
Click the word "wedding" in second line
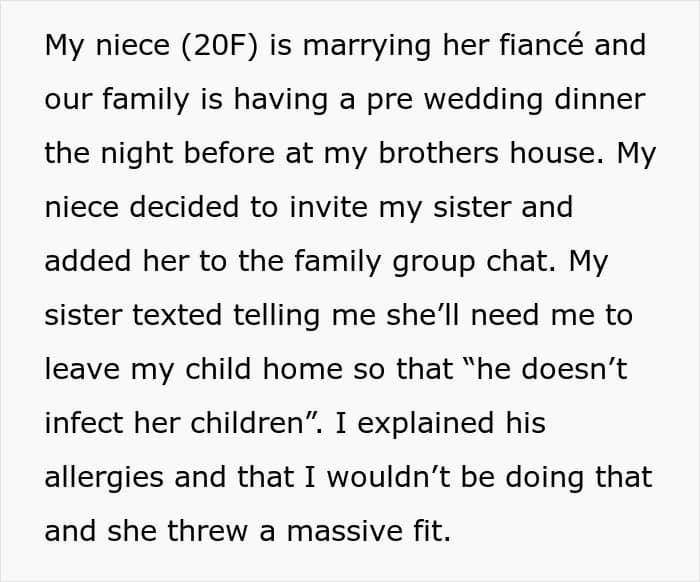pyautogui.click(x=483, y=100)
